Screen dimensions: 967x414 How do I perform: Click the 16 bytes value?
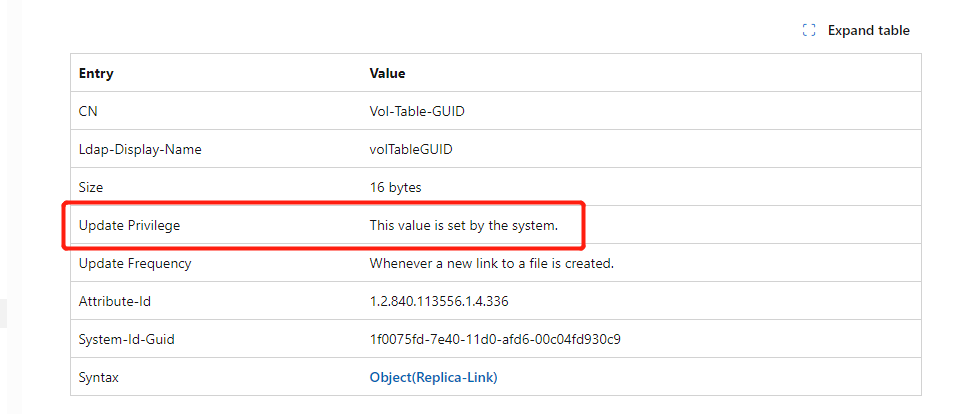[x=395, y=187]
